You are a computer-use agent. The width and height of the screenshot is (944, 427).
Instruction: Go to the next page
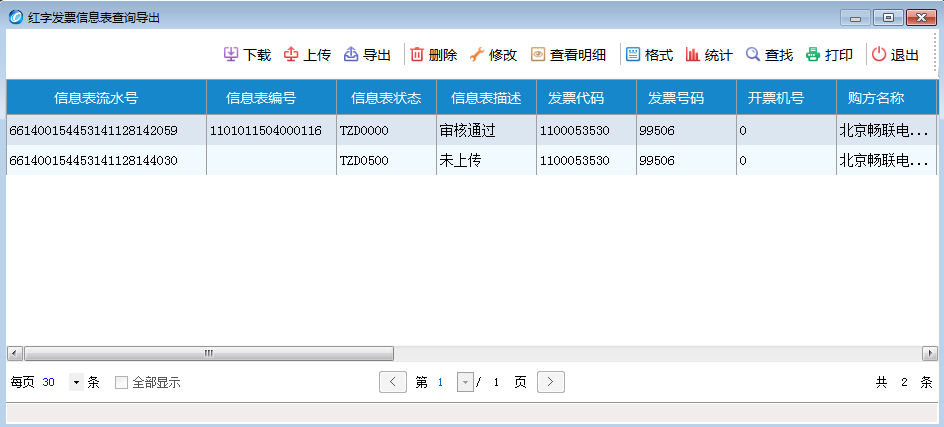(x=551, y=382)
